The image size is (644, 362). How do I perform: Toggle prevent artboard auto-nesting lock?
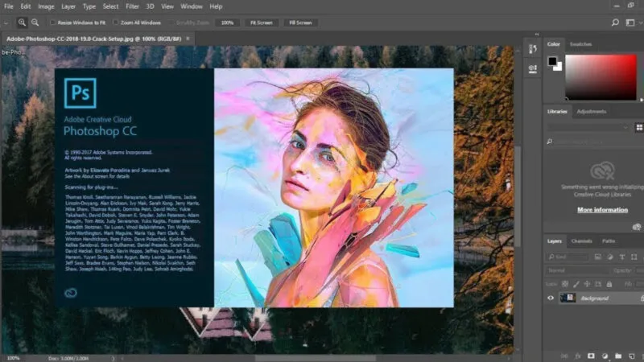tap(598, 284)
